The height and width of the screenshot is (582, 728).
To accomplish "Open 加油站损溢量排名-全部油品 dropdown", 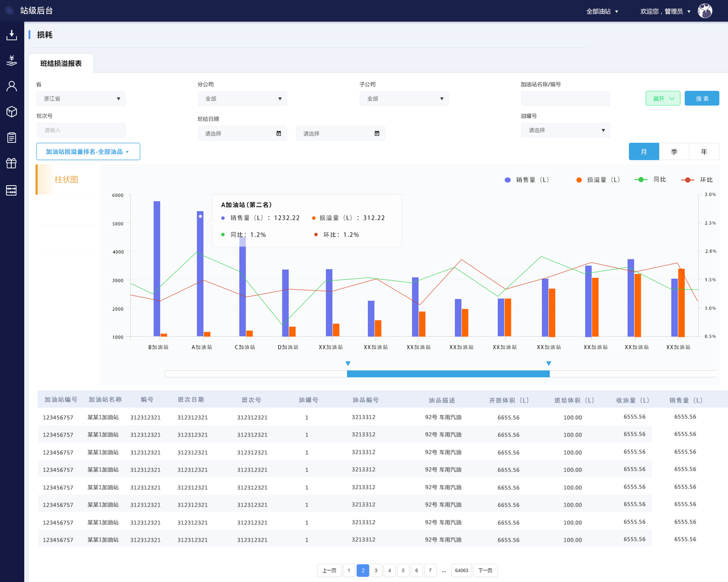I will [x=88, y=151].
